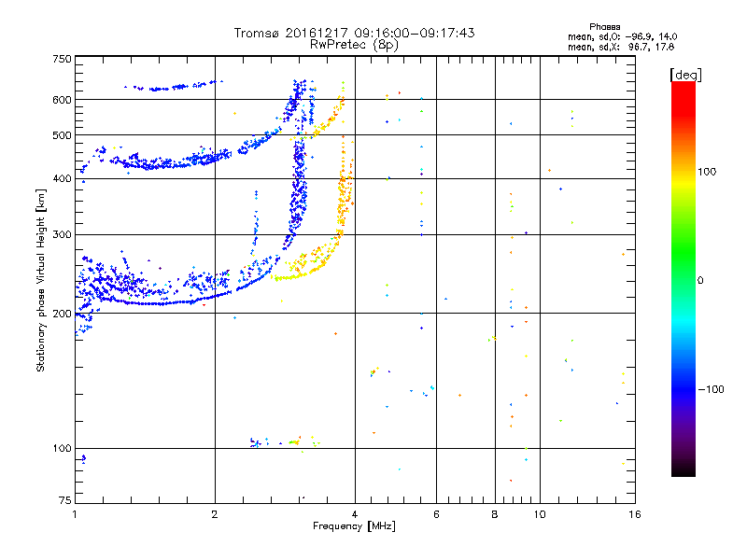Click the y-axis tick label '75'

(x=65, y=500)
